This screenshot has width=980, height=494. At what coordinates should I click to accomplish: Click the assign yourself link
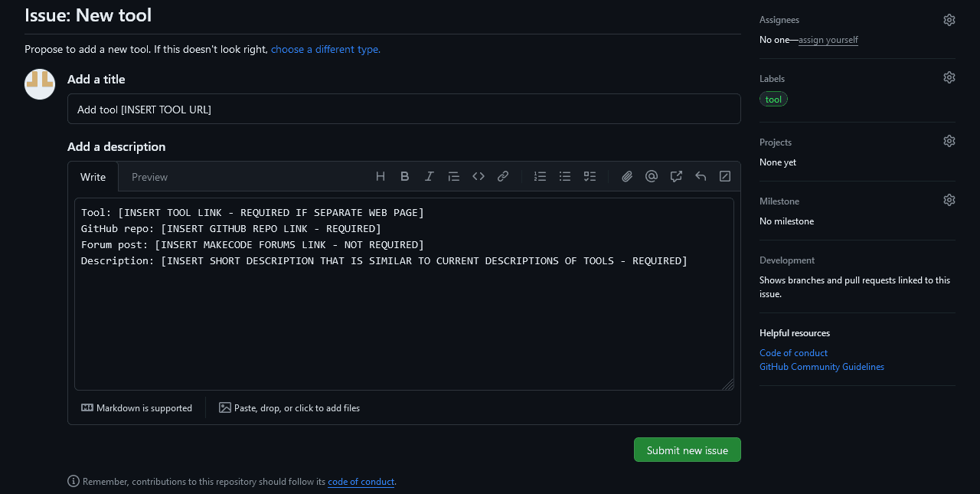pos(828,40)
